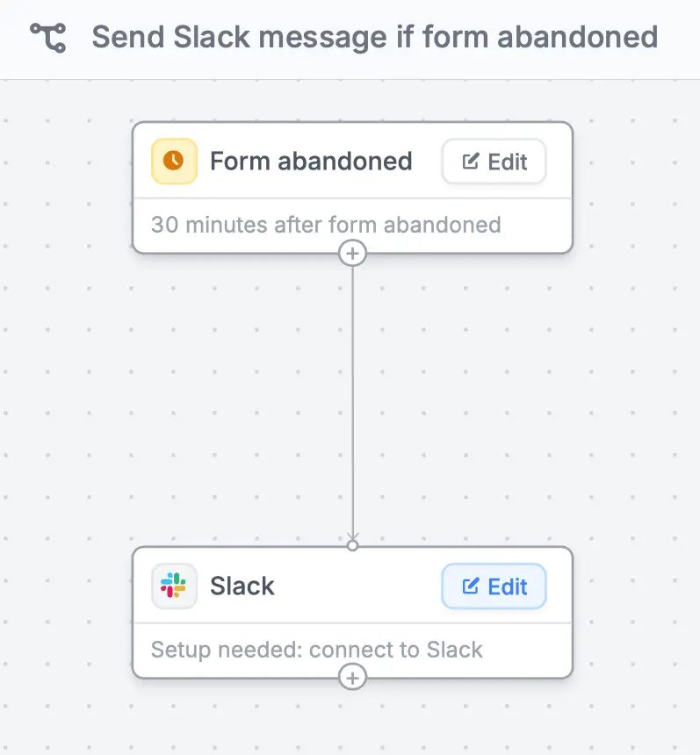Click the workflow branch icon in the header

point(50,37)
